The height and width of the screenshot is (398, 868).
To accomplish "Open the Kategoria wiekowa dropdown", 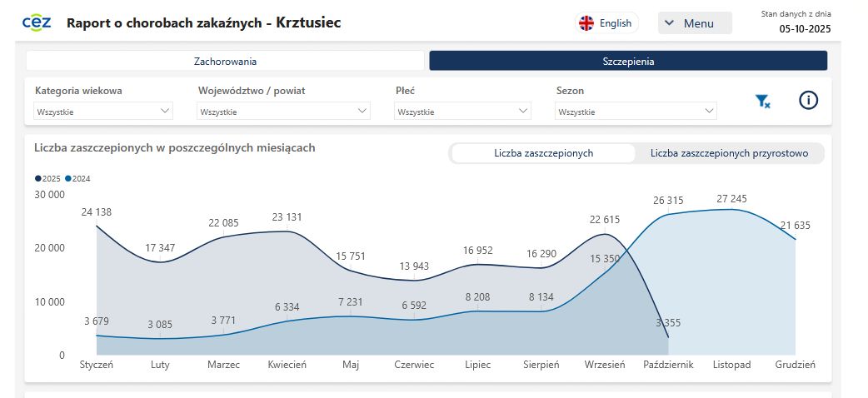I will tap(103, 112).
